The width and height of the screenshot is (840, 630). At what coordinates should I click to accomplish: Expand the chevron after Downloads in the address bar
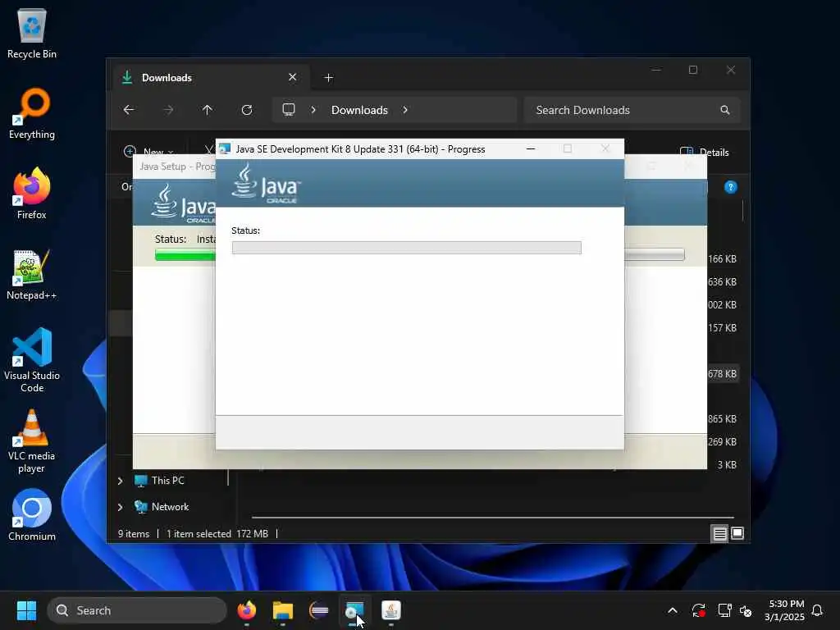(x=405, y=110)
